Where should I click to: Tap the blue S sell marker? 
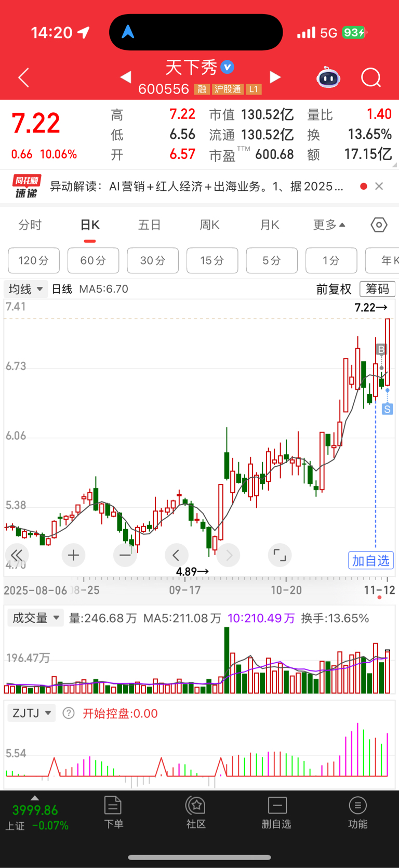[387, 410]
